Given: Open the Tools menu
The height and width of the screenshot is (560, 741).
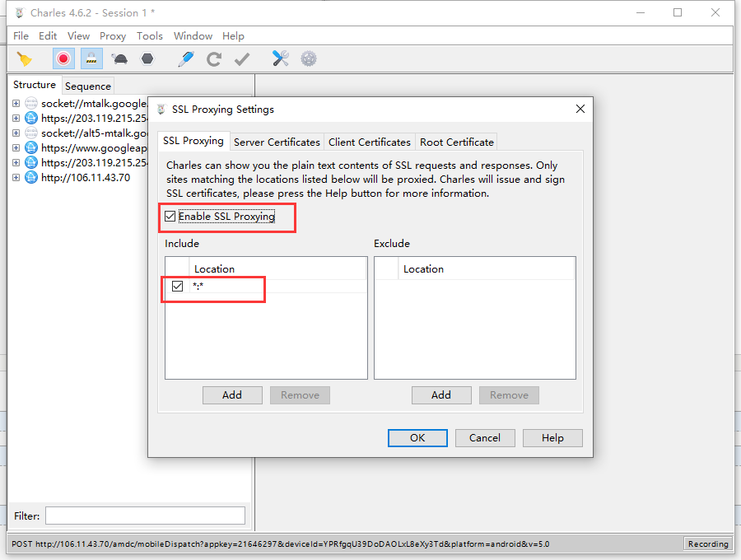Looking at the screenshot, I should pyautogui.click(x=150, y=36).
